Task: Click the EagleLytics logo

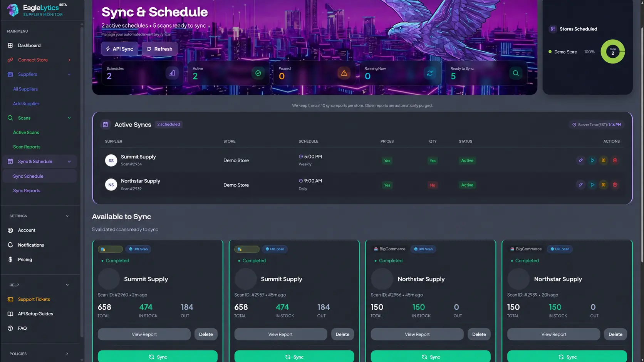Action: coord(37,10)
